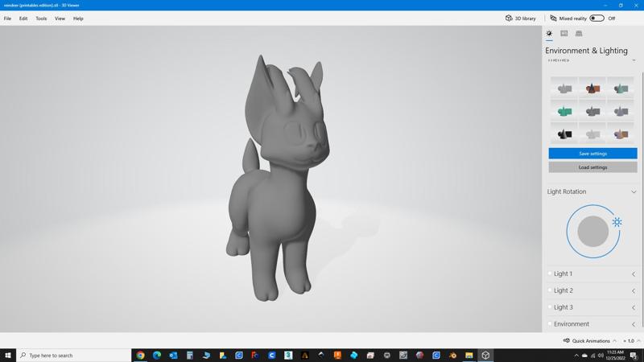Open the animation speed 1.0 dropdown

click(x=631, y=340)
